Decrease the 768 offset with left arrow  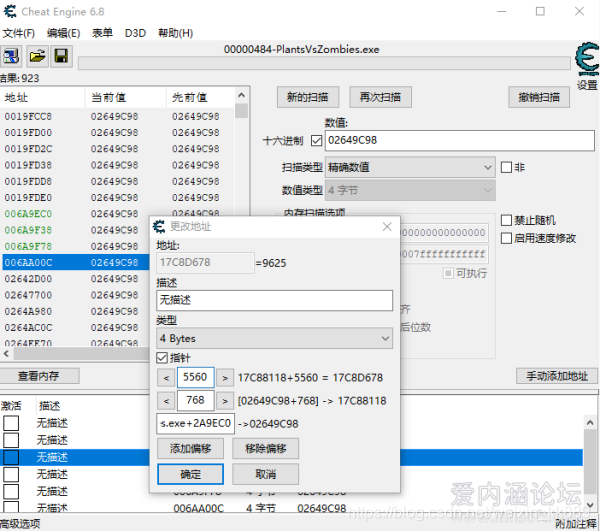[166, 401]
